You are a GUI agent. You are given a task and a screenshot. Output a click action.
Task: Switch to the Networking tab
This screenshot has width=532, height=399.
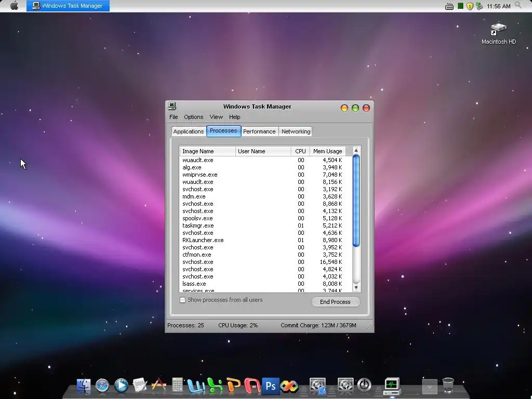pos(296,131)
